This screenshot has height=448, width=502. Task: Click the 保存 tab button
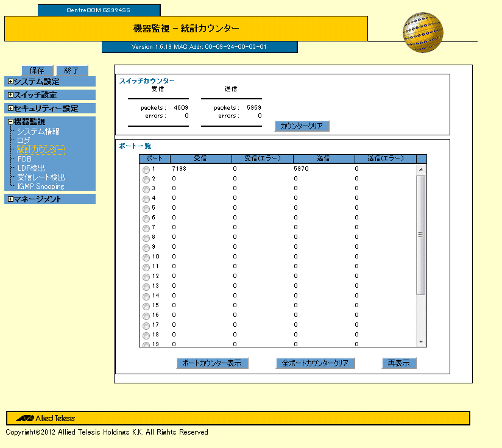pyautogui.click(x=37, y=70)
